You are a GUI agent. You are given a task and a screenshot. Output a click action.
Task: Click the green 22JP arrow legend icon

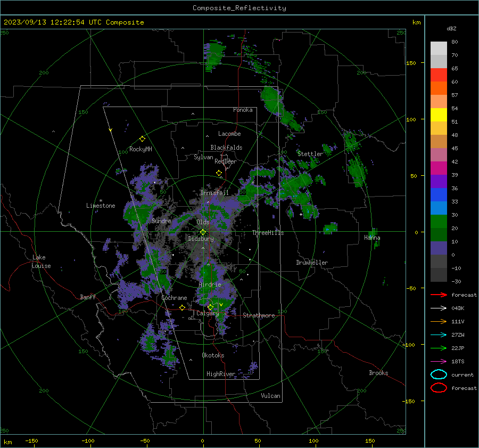439,348
